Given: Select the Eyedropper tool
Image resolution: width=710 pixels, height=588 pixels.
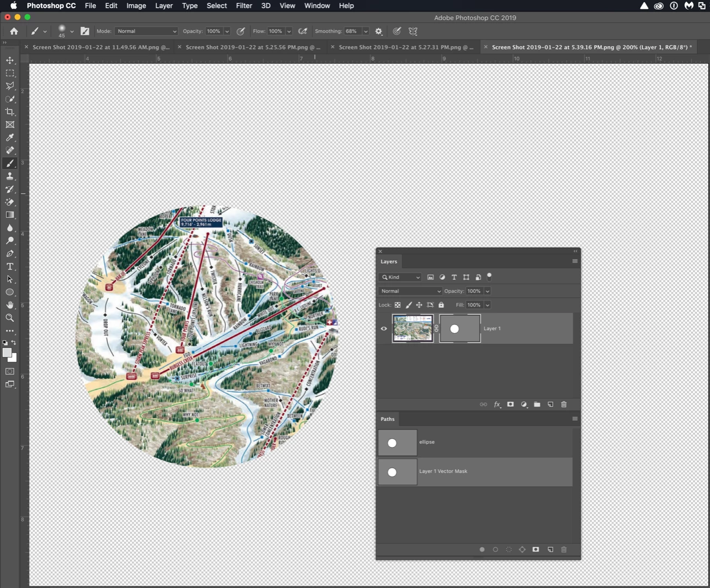Looking at the screenshot, I should 10,138.
